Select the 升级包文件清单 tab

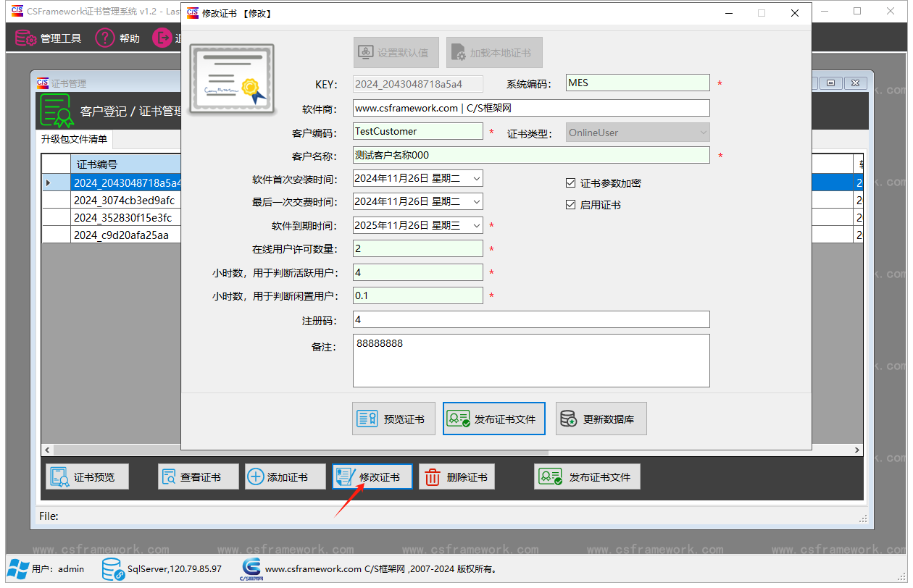tap(74, 139)
